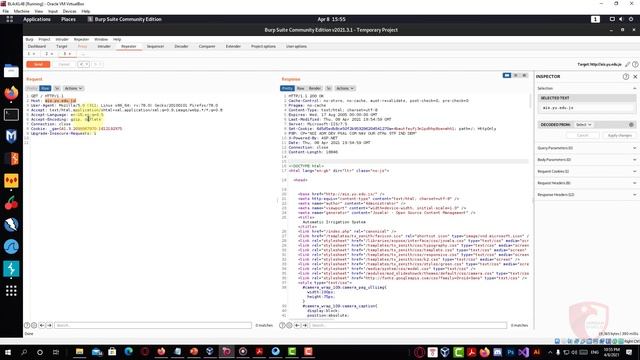
Task: Open the Repeater menu
Action: click(x=81, y=40)
